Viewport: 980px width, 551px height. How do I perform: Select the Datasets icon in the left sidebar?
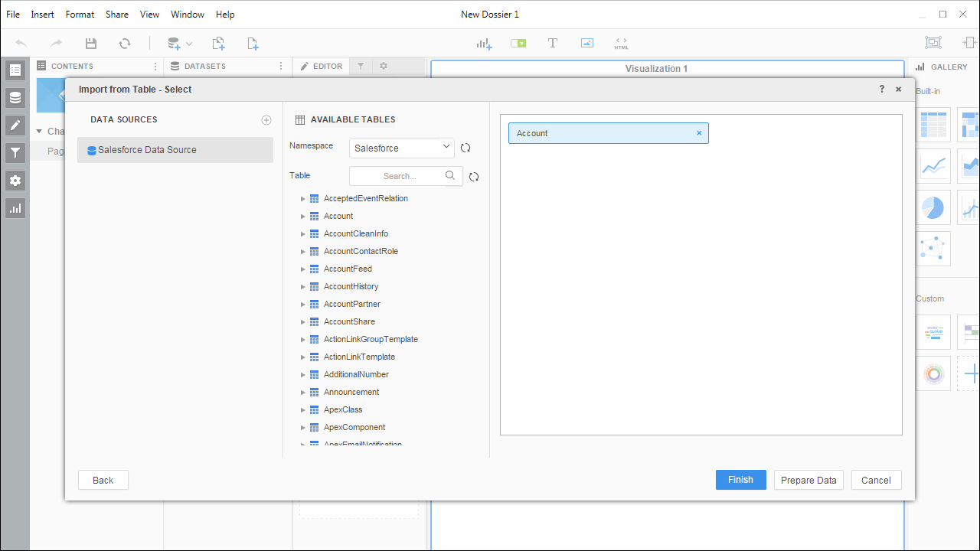click(15, 97)
